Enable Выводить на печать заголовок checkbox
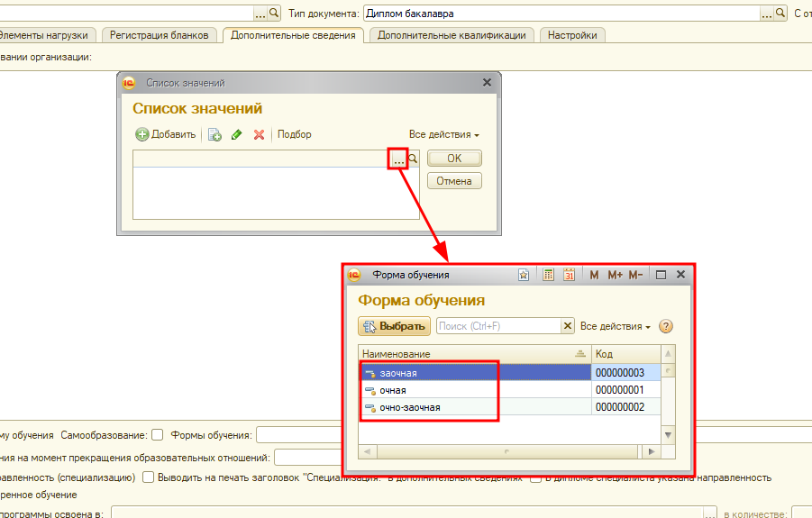Viewport: 812px width, 518px height. coord(149,477)
